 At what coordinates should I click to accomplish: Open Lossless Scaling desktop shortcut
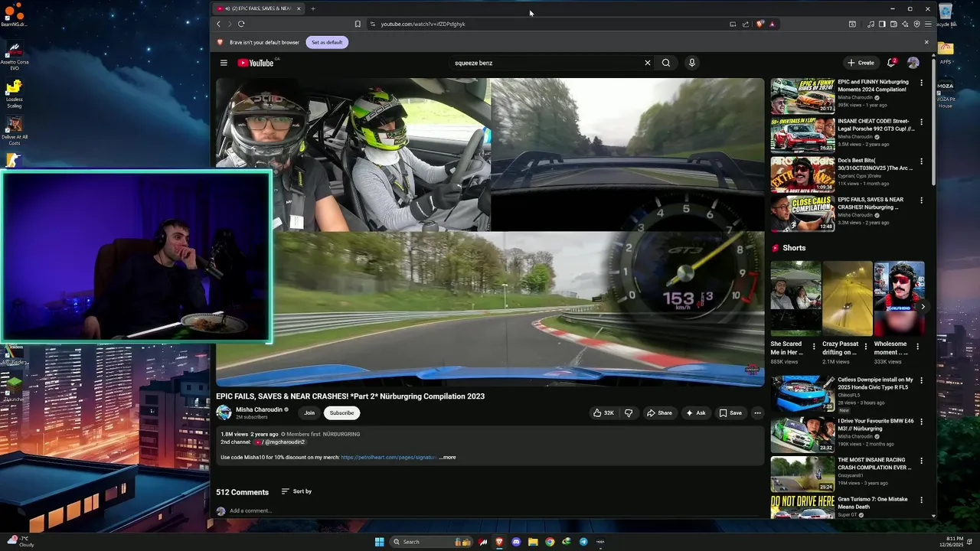[x=14, y=94]
